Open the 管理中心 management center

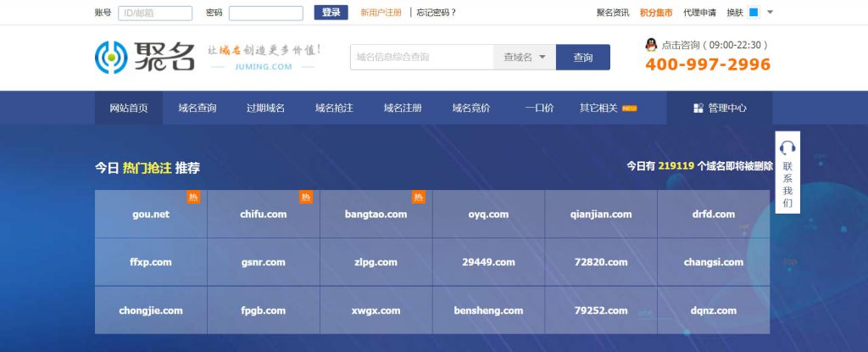[720, 108]
